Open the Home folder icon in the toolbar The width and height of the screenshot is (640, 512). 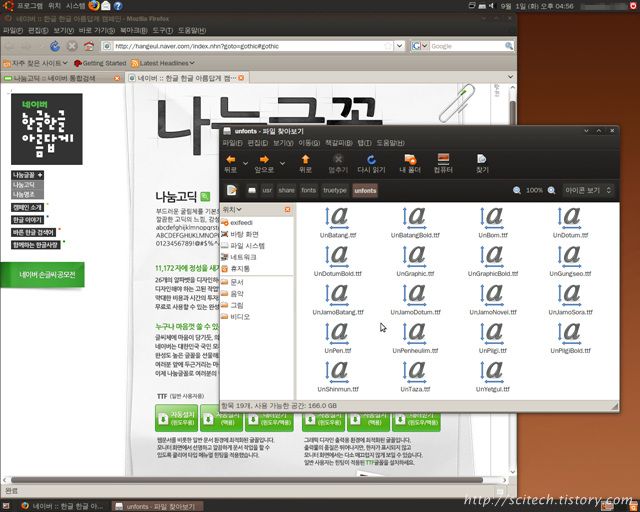(410, 159)
